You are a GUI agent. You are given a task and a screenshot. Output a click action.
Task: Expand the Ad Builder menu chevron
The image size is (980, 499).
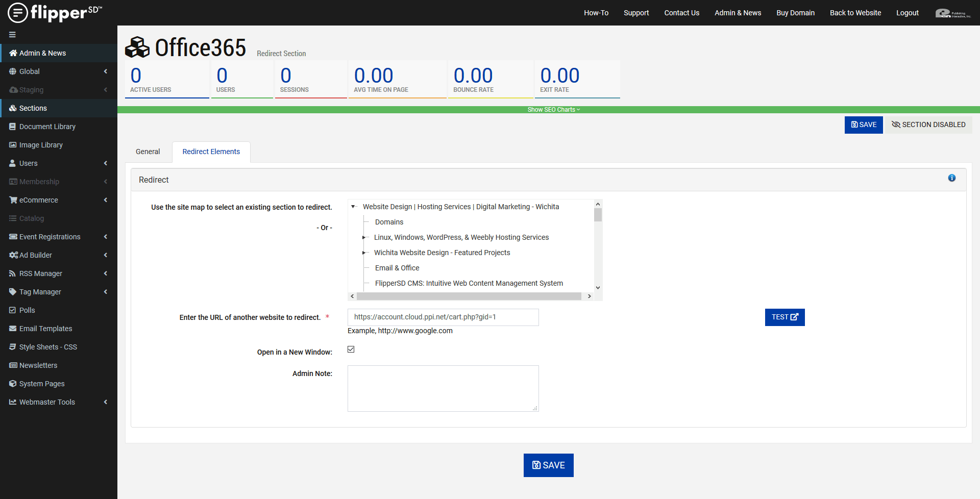click(x=106, y=255)
